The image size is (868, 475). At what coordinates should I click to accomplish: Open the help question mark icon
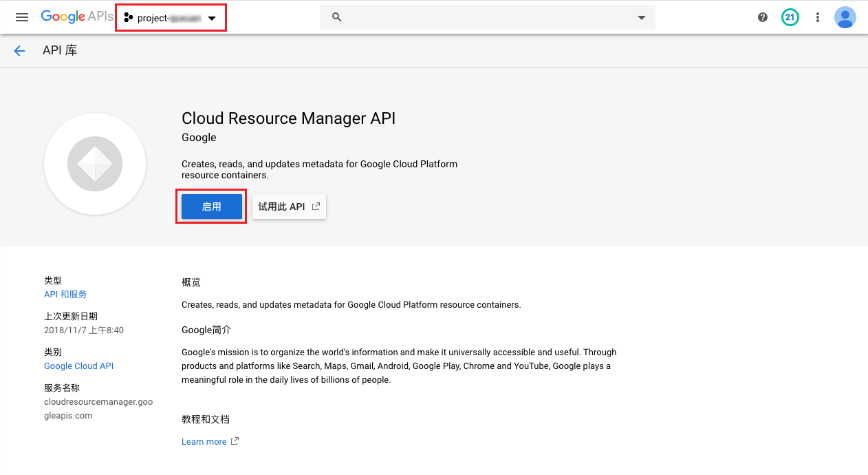coord(762,17)
